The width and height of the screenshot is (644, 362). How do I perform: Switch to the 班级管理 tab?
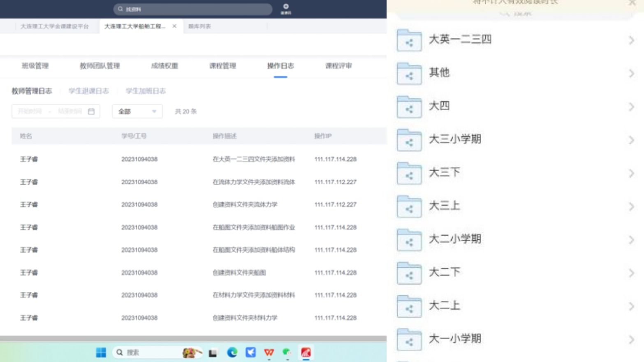point(35,66)
